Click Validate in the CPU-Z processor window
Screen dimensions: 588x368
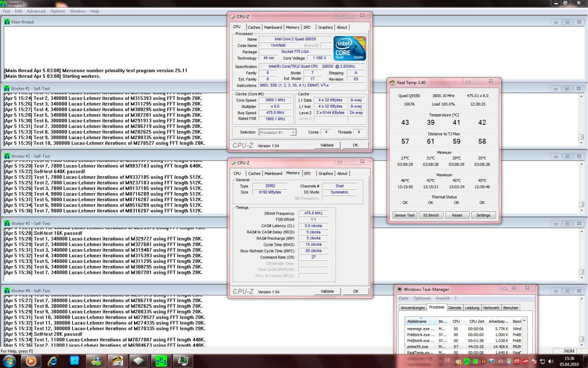(x=327, y=145)
